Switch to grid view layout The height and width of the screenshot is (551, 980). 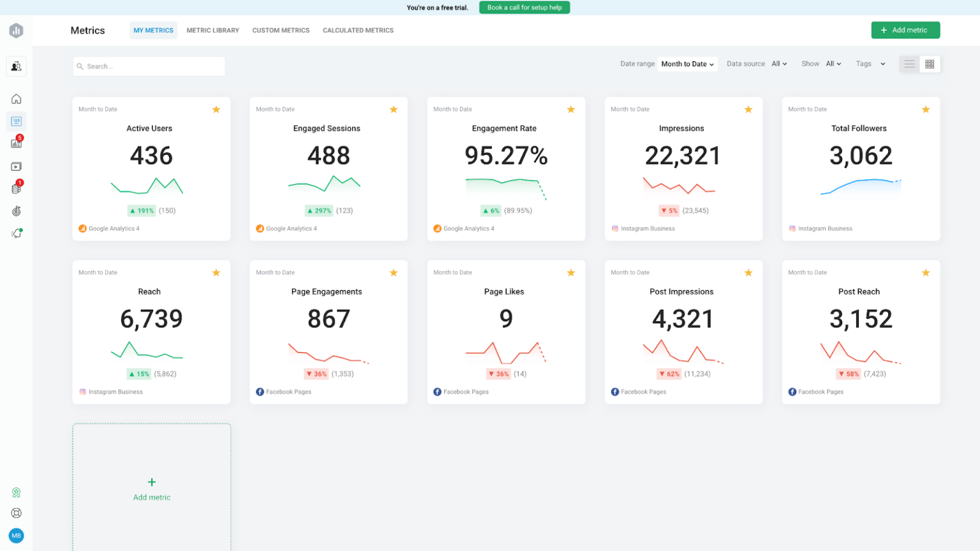pyautogui.click(x=930, y=64)
